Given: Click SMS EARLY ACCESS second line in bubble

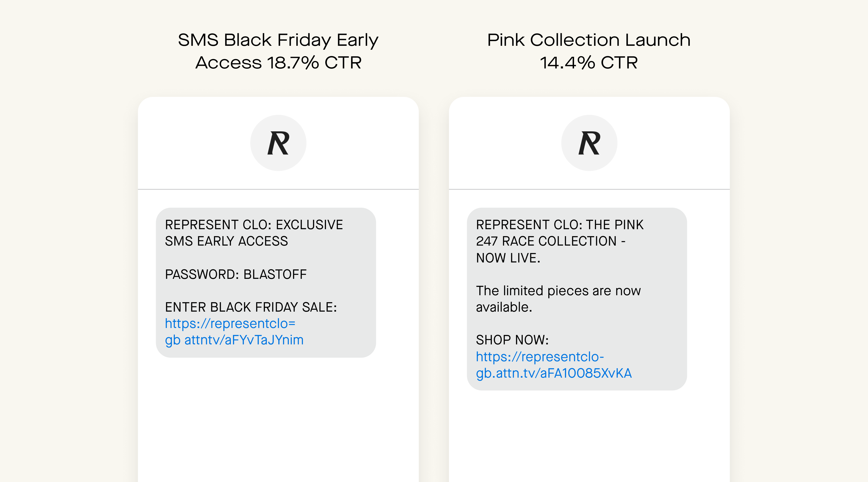Looking at the screenshot, I should pyautogui.click(x=226, y=241).
